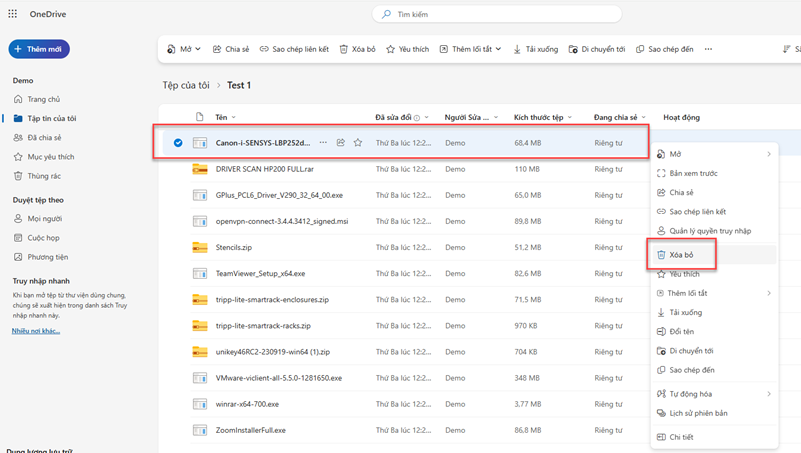The height and width of the screenshot is (453, 801).
Task: Click the share icon on Canon file row
Action: [341, 143]
